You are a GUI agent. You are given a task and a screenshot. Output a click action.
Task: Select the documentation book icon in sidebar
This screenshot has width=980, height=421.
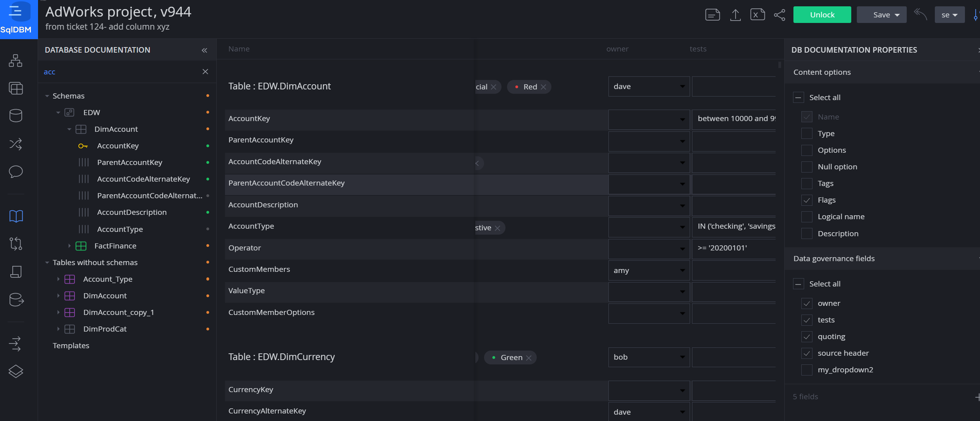15,216
